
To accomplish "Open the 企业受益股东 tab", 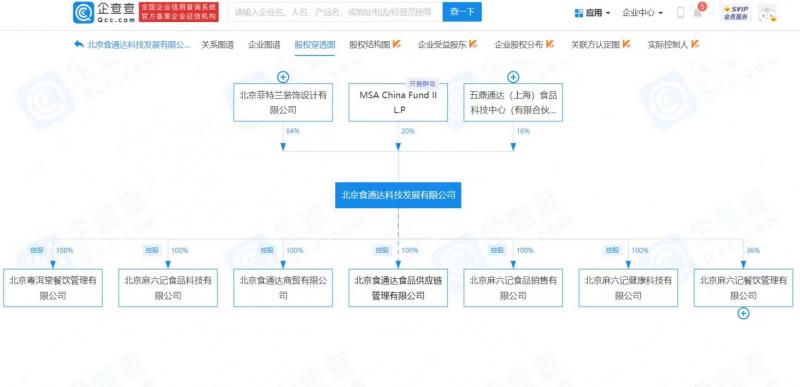I will pos(447,44).
